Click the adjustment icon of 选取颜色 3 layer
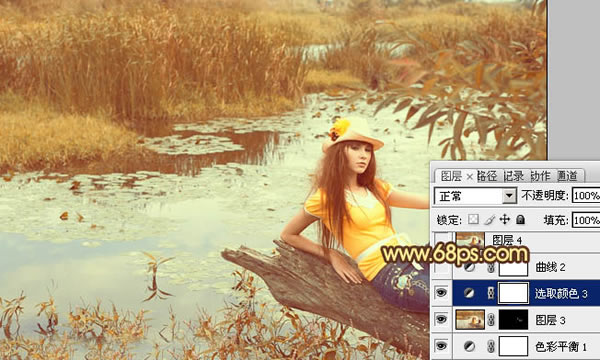The width and height of the screenshot is (600, 360). tap(469, 293)
